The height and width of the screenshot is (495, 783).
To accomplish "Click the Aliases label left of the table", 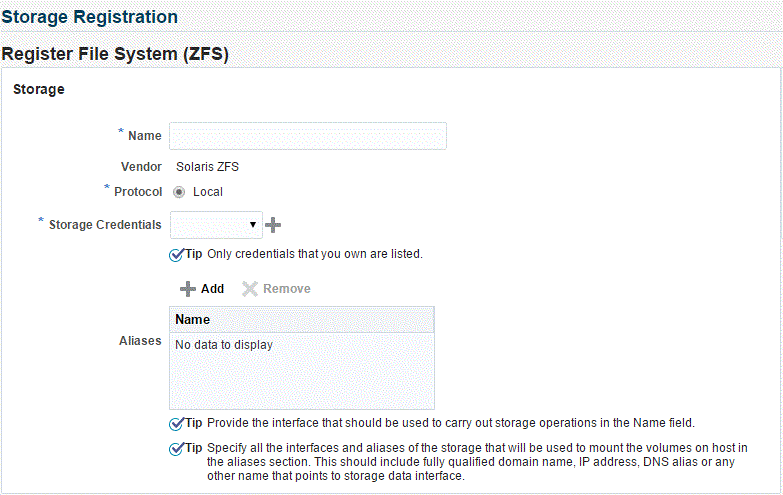I will click(140, 341).
